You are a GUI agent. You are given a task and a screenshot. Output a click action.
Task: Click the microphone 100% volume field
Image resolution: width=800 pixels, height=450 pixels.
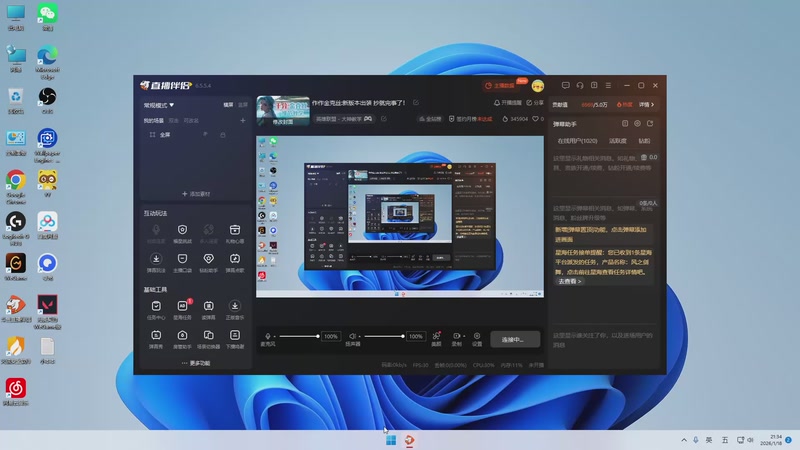tap(331, 336)
